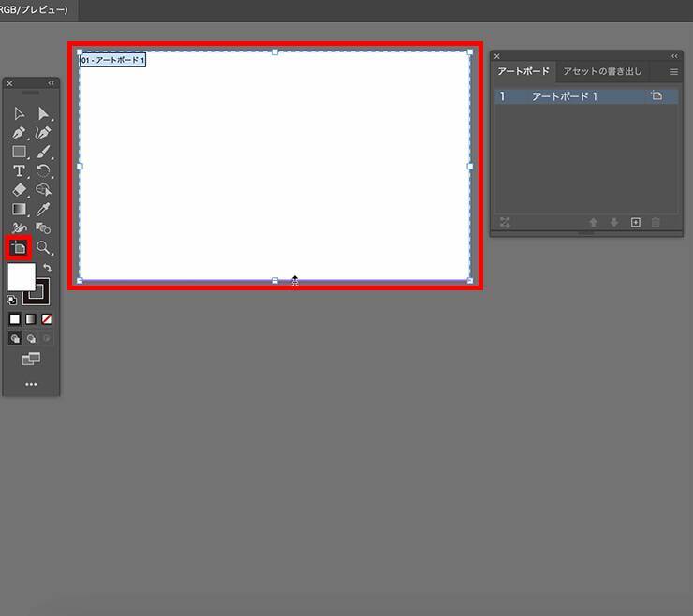The width and height of the screenshot is (693, 616).
Task: Select the Eyedropper tool
Action: [43, 210]
